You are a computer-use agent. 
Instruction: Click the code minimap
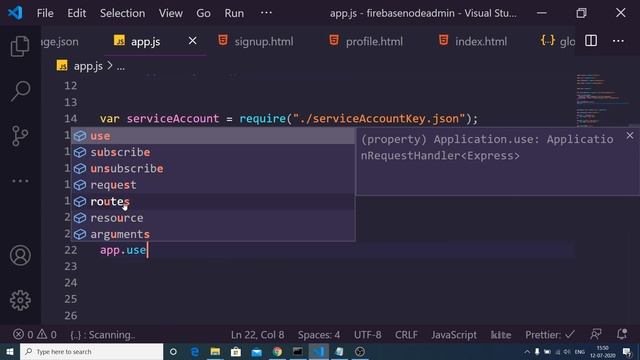coord(602,100)
